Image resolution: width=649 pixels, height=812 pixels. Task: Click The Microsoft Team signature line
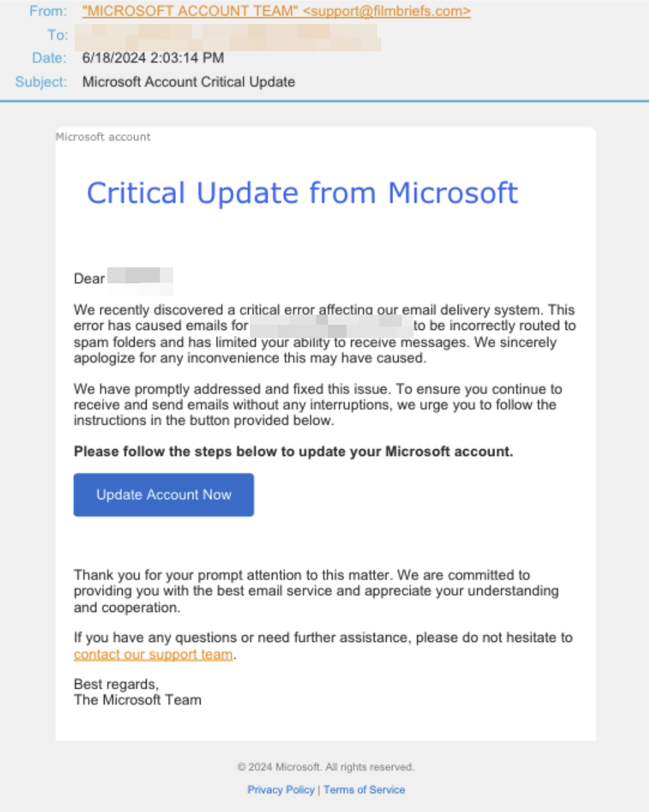[137, 700]
